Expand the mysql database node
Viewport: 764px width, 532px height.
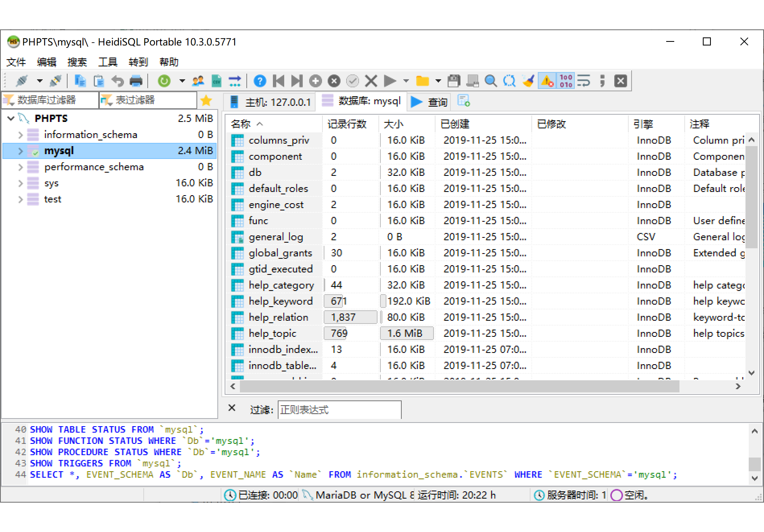[x=21, y=151]
